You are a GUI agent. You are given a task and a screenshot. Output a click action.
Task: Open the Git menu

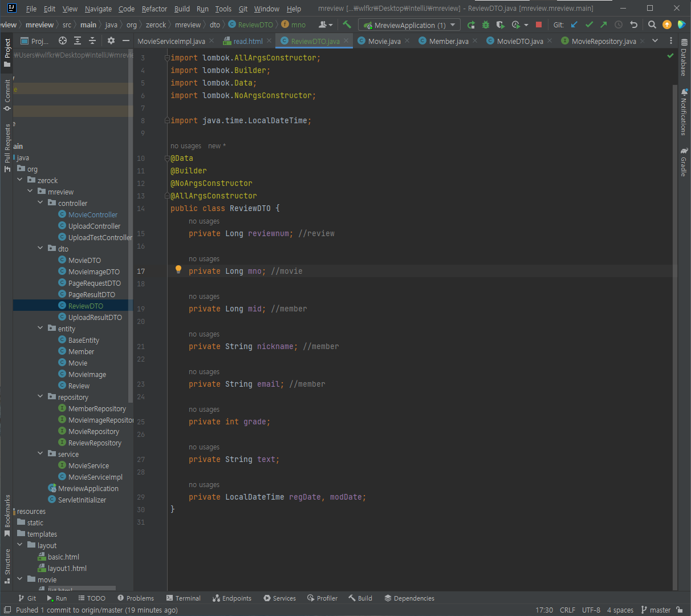tap(243, 9)
